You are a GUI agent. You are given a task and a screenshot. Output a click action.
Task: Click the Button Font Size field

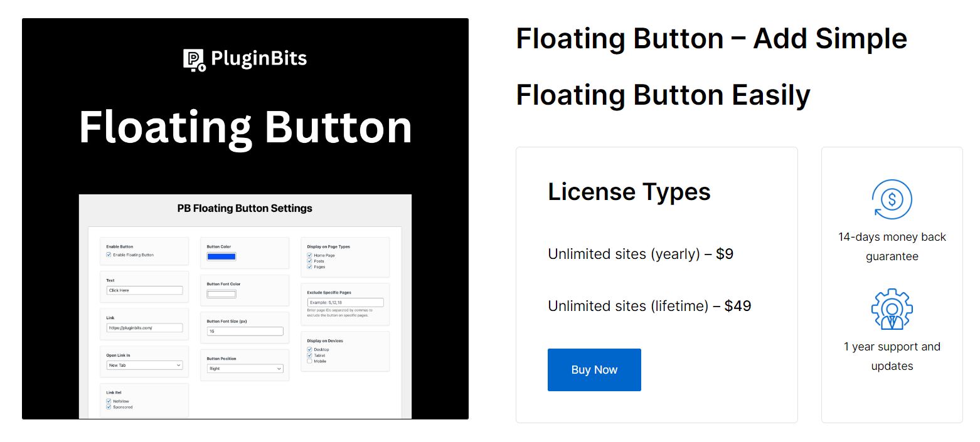coord(245,331)
